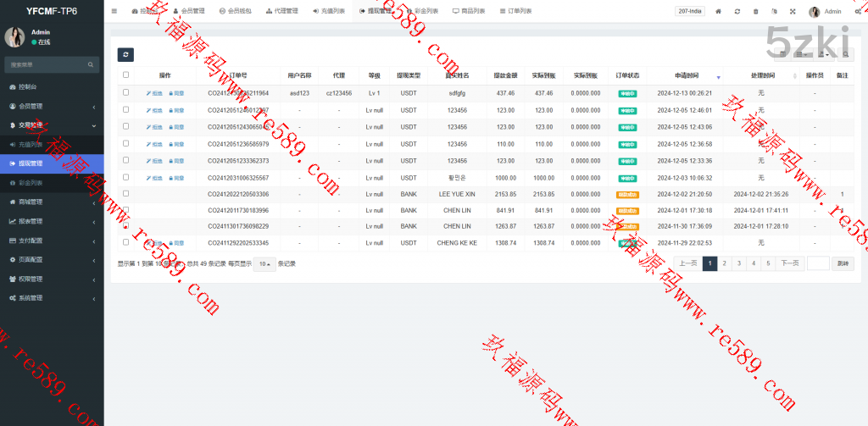Screen dimensions: 868x426
Task: Open the 代理管理 tab
Action: [280, 11]
